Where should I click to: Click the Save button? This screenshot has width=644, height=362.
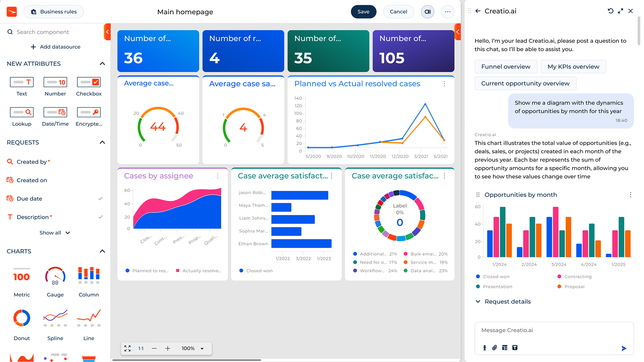(x=363, y=12)
